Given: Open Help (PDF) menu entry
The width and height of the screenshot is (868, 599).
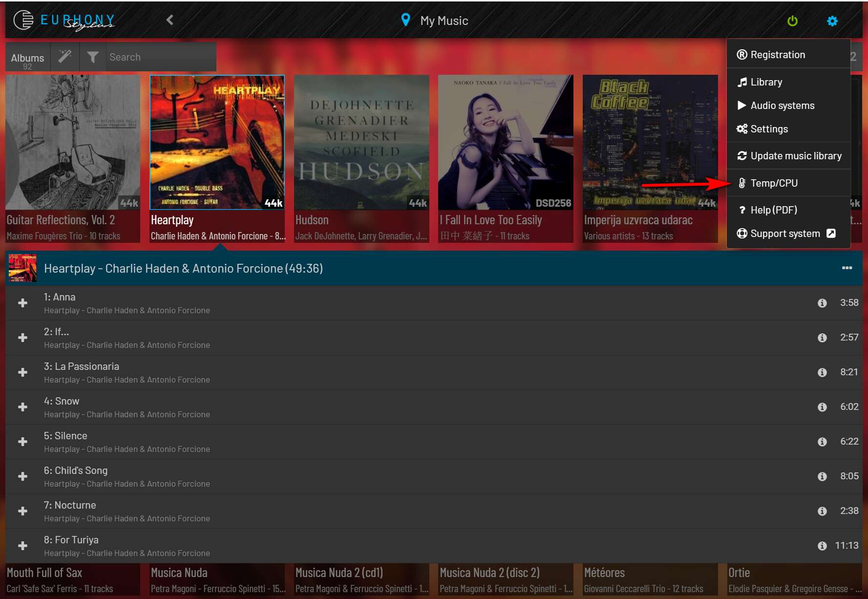Looking at the screenshot, I should pos(788,210).
